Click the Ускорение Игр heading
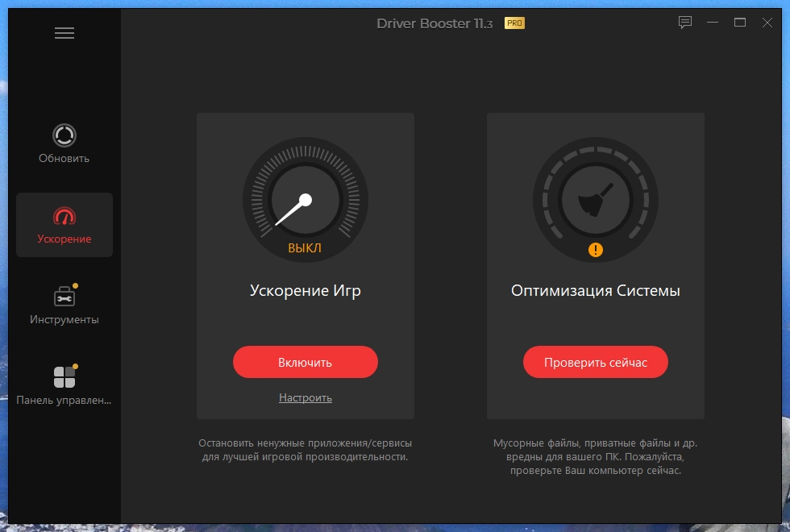The height and width of the screenshot is (532, 790). pos(306,291)
